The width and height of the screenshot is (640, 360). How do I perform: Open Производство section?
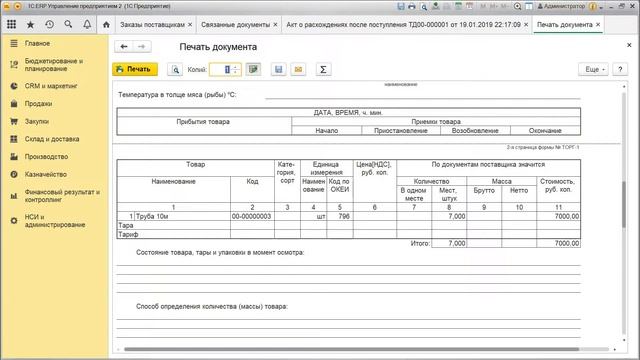(54, 156)
